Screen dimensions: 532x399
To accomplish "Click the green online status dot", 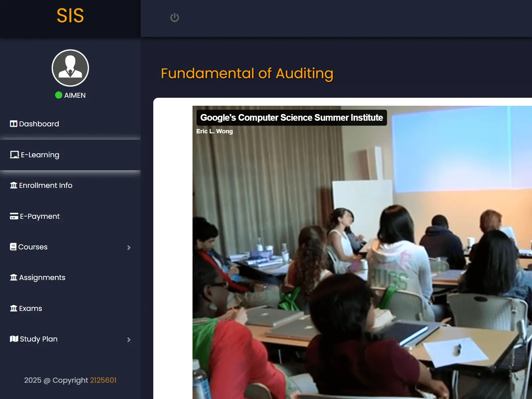I will (x=59, y=95).
